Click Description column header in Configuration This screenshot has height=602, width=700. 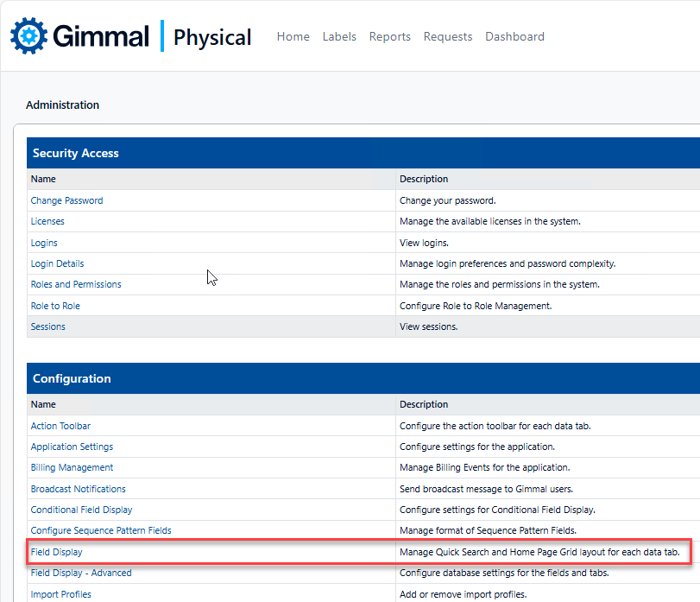click(x=424, y=404)
